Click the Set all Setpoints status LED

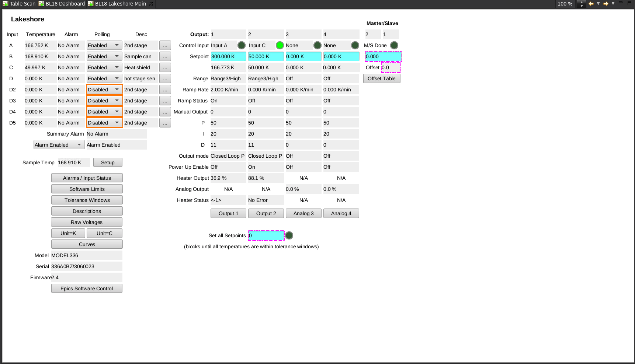click(x=289, y=235)
